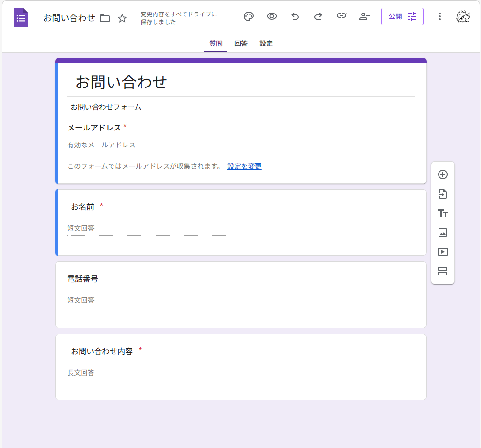Preview the form with the eye icon
Screen dimensions: 481x448
[x=271, y=16]
